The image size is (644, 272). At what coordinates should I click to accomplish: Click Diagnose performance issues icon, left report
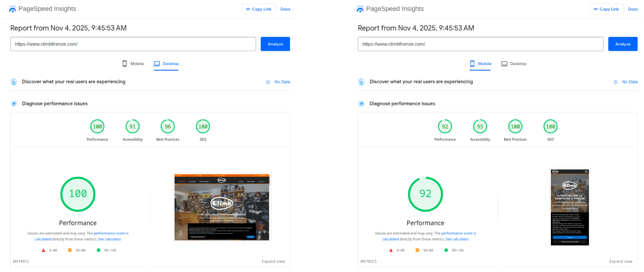14,104
